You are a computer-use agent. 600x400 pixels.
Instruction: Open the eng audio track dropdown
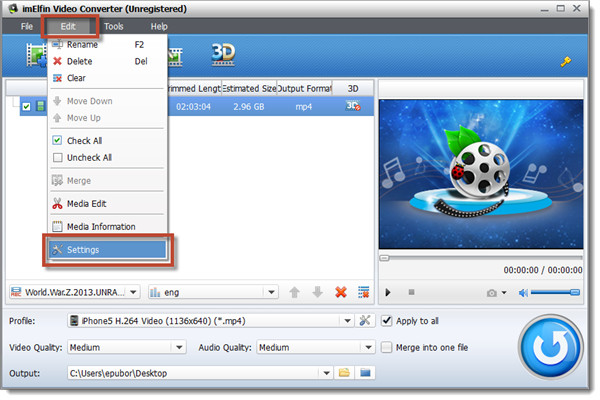[x=271, y=292]
